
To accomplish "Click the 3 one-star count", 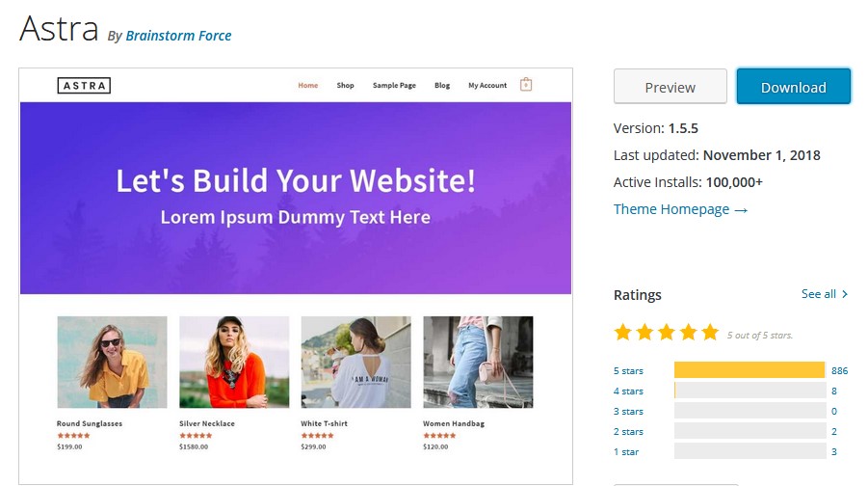I will click(834, 451).
